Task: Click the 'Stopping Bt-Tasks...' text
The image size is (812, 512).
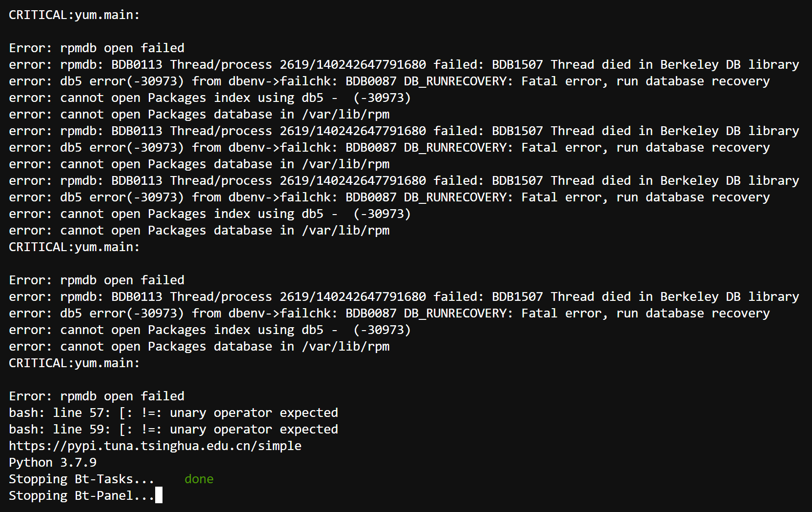Action: coord(81,479)
